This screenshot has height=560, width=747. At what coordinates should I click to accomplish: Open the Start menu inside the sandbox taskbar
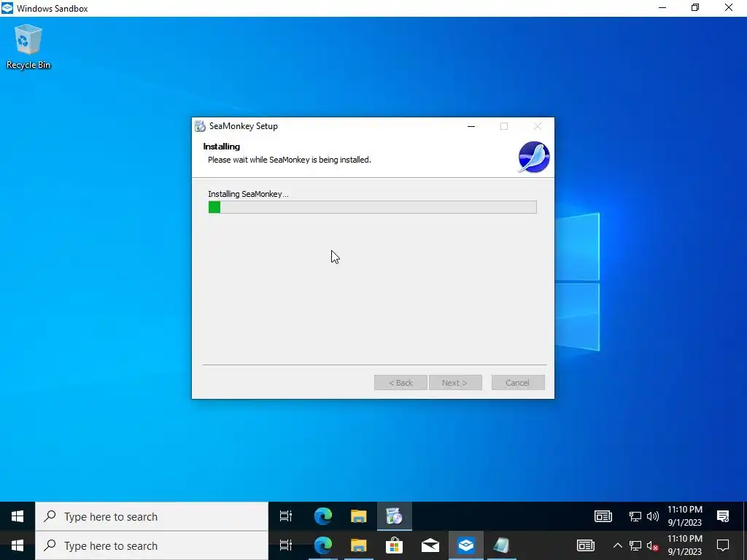(x=18, y=517)
